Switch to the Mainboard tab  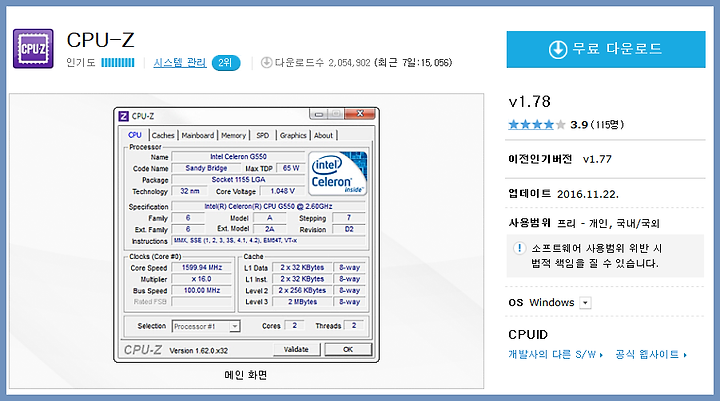point(197,136)
